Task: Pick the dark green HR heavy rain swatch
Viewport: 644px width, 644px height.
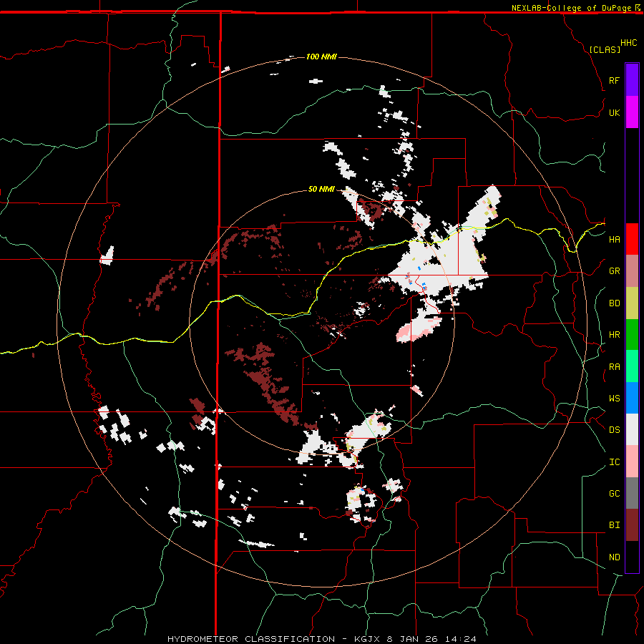Action: click(632, 335)
